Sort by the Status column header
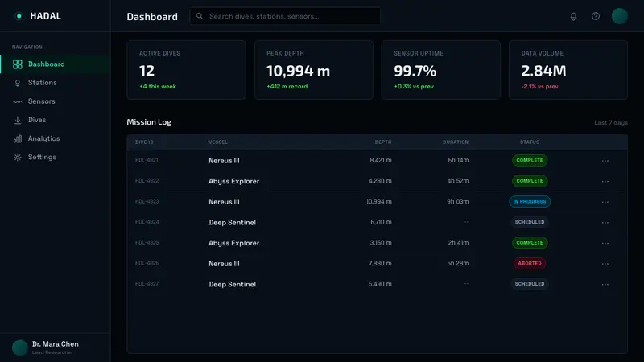The height and width of the screenshot is (362, 644). 530,142
